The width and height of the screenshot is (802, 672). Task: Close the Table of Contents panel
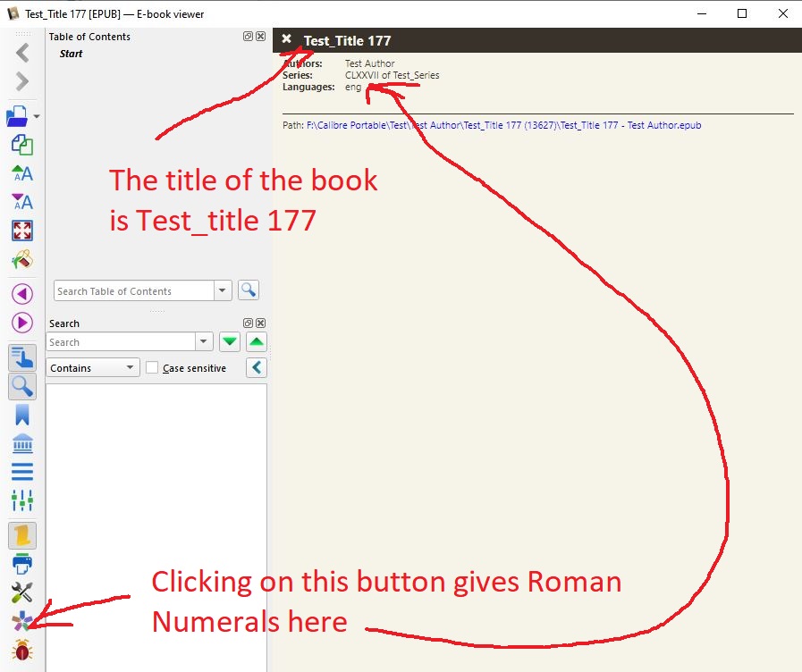click(261, 37)
